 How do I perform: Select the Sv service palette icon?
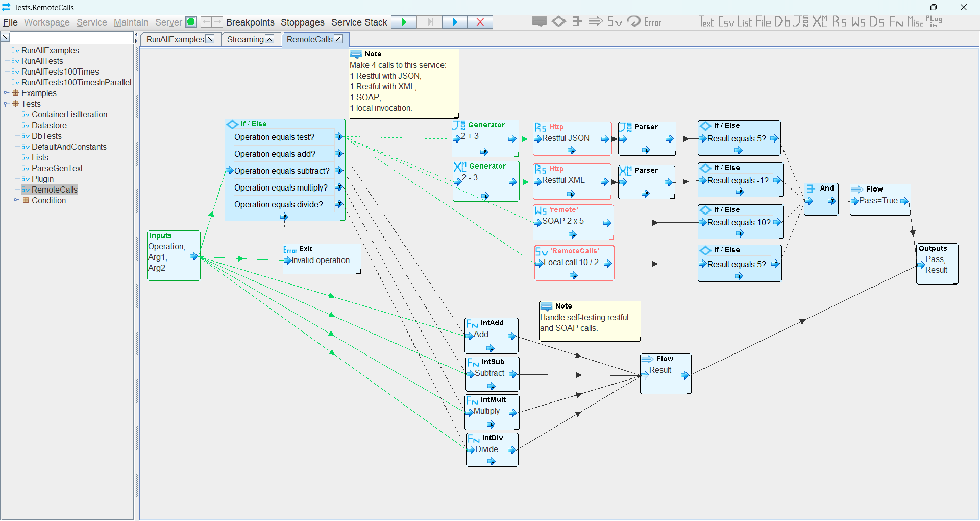pos(615,21)
